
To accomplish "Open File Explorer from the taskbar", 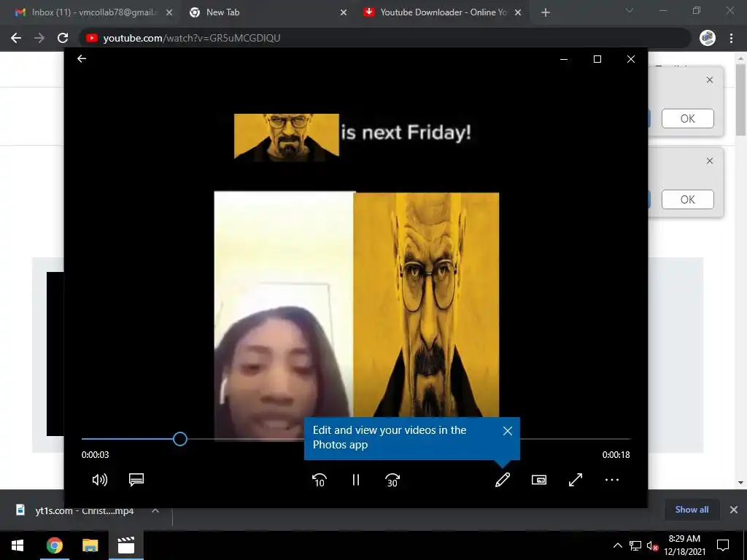I will point(90,545).
